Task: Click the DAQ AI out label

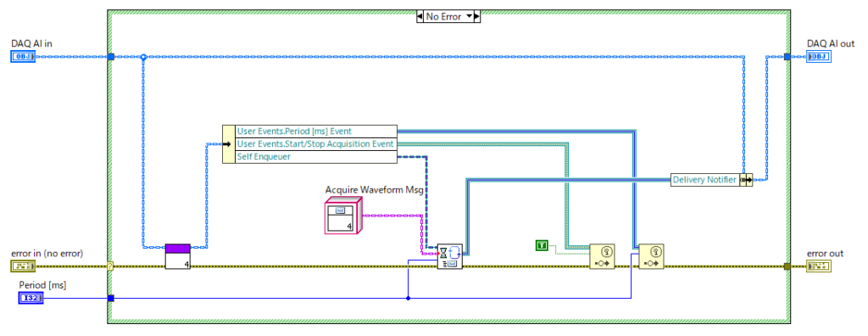Action: click(x=831, y=44)
